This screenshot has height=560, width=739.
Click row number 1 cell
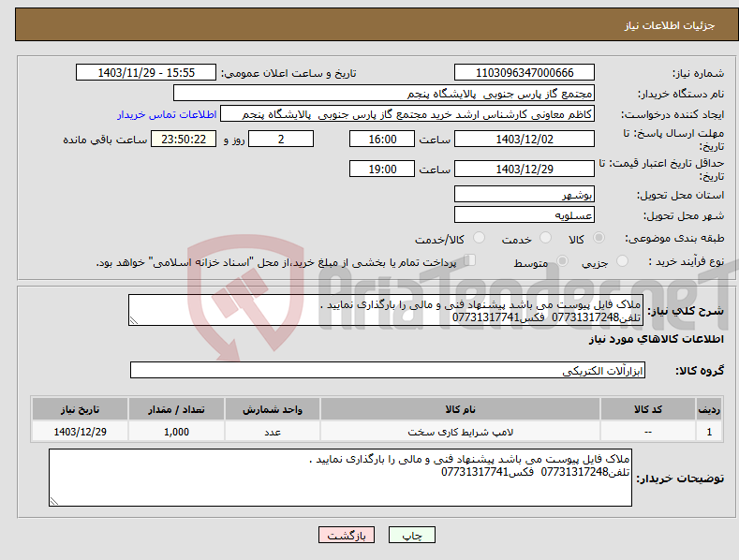(709, 432)
